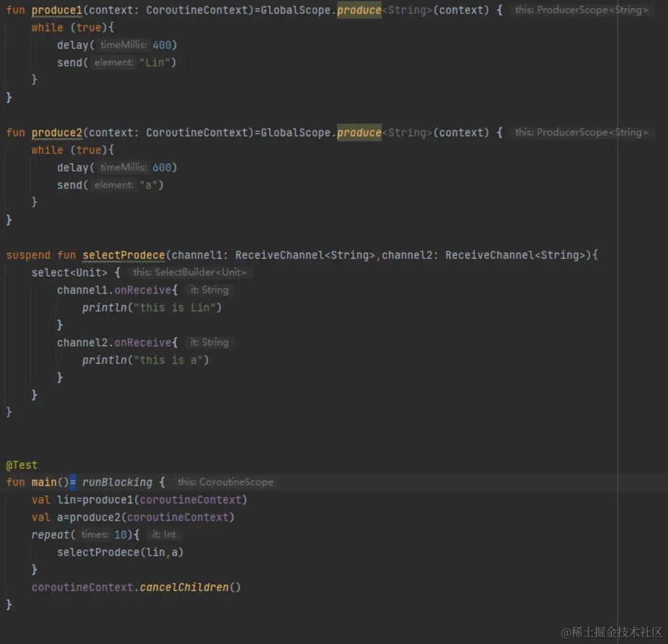Click the main function name

point(44,482)
